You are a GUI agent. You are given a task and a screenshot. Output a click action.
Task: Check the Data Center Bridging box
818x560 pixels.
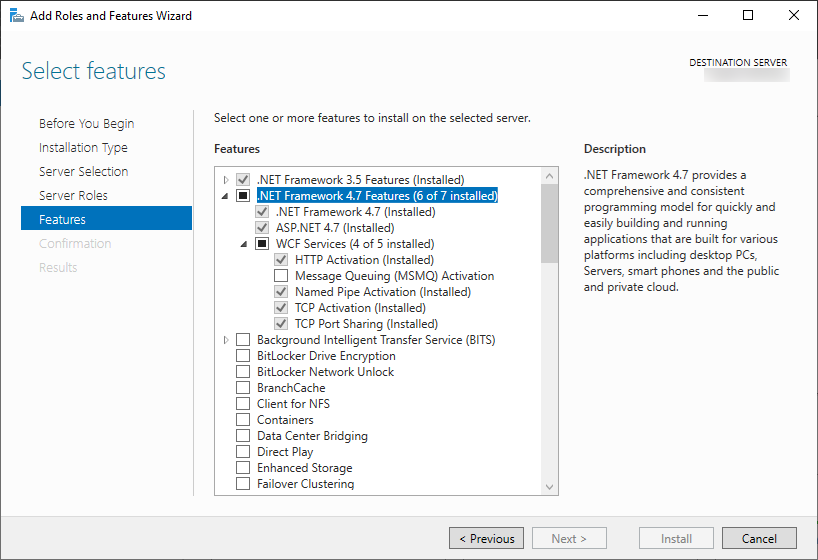[243, 436]
